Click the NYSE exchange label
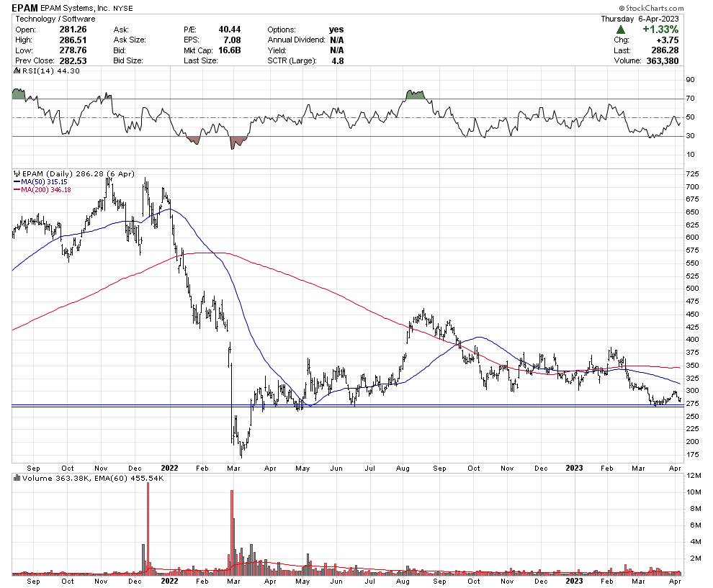Screen dimensions: 713x588 [122, 8]
